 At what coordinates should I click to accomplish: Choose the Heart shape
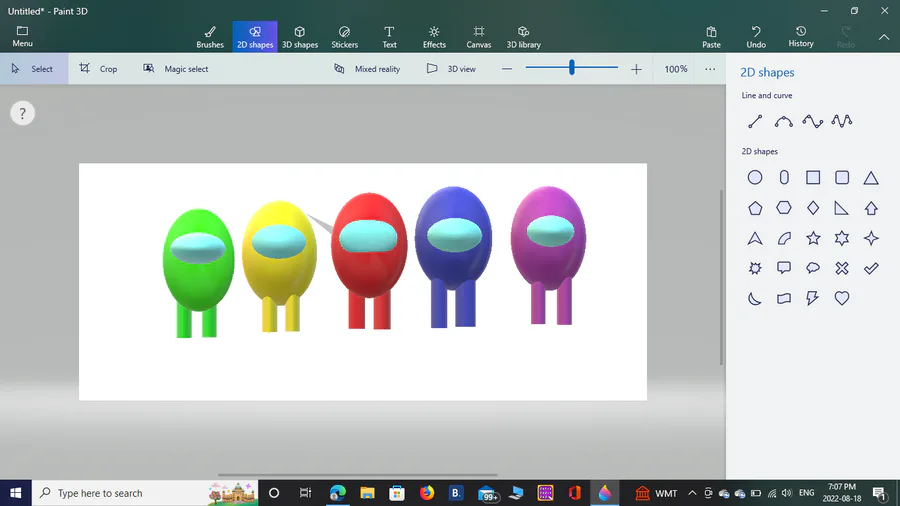point(842,298)
